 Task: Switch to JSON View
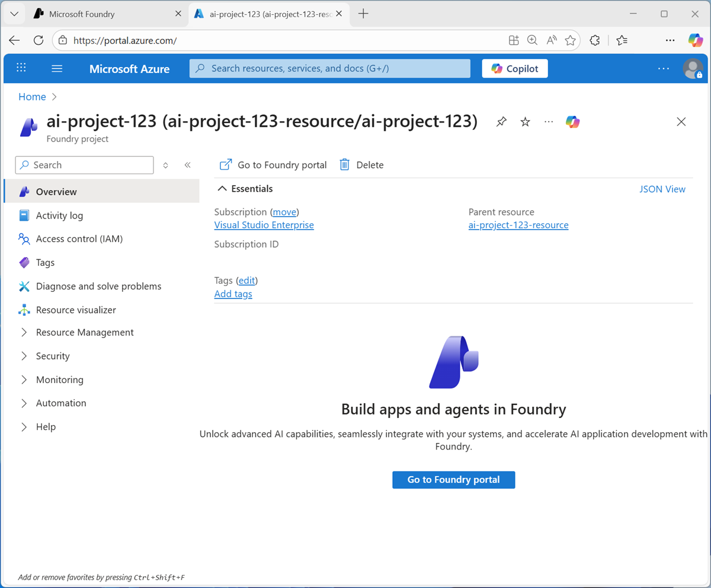(662, 188)
